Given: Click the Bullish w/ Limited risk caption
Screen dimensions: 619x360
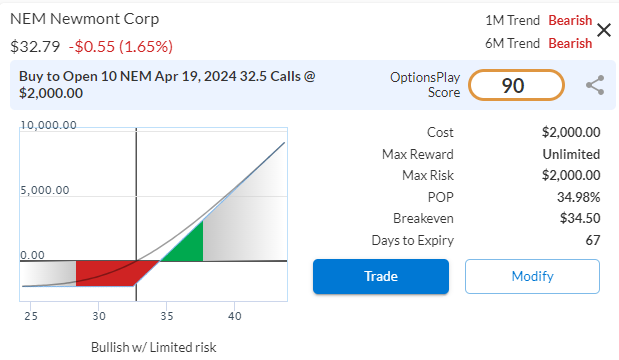Looking at the screenshot, I should tap(154, 347).
